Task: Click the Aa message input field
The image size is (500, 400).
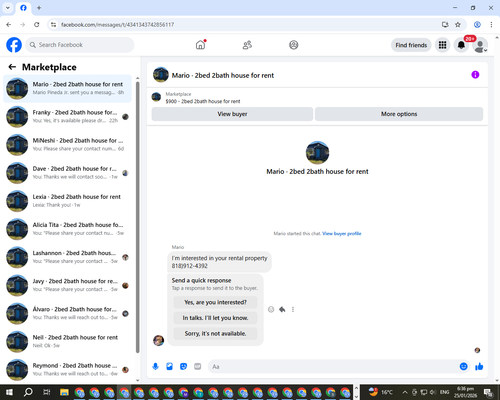Action: tap(333, 367)
